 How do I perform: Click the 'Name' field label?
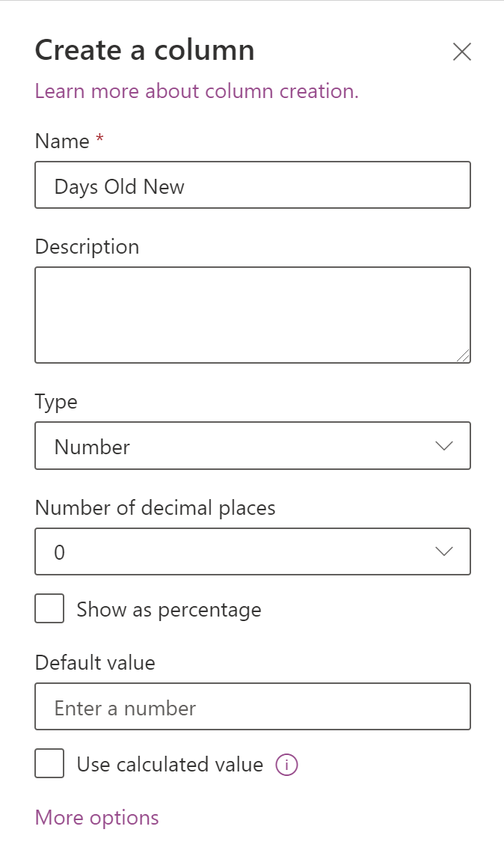(x=62, y=141)
